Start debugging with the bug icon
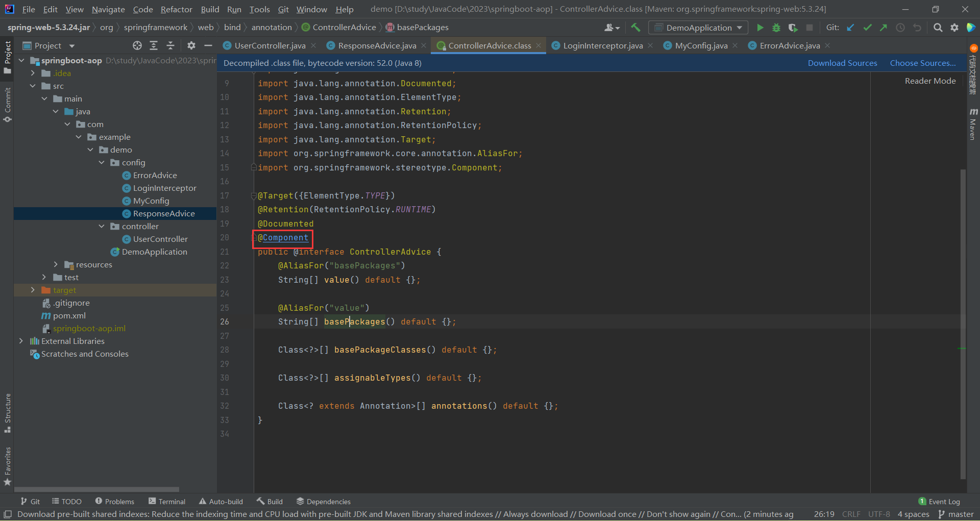Image resolution: width=980 pixels, height=521 pixels. point(776,28)
